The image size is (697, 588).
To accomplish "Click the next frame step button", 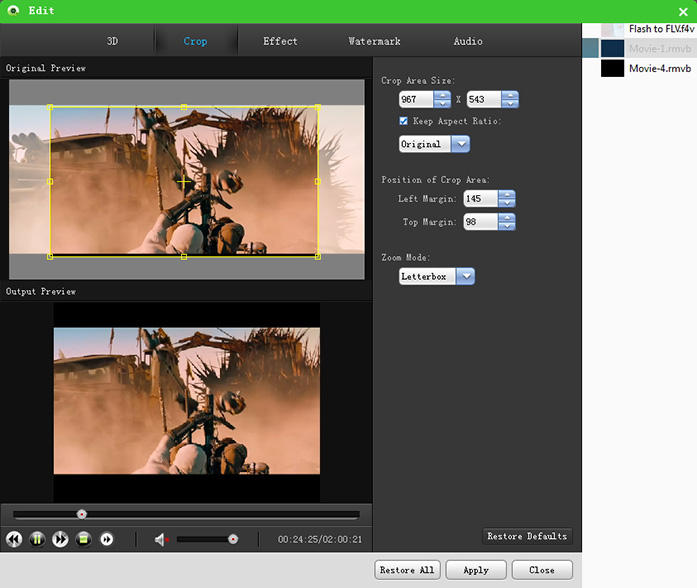I will click(107, 539).
